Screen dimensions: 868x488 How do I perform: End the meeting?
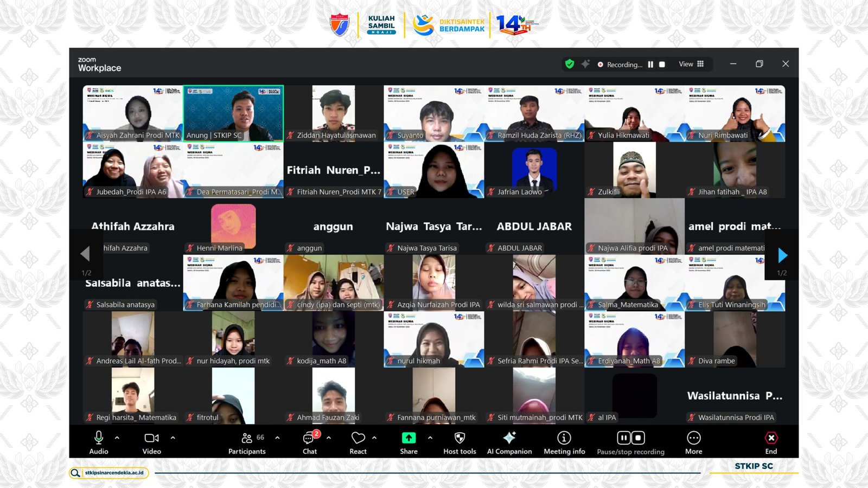coord(771,442)
